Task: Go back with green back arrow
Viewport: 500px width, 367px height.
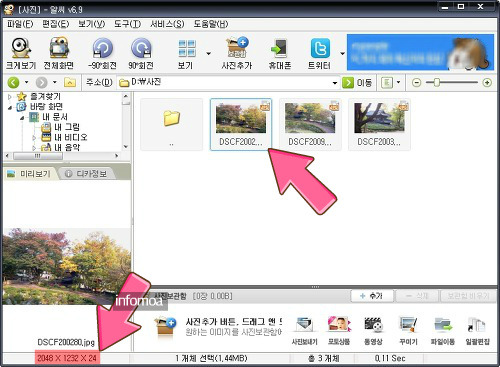Action: [x=13, y=82]
